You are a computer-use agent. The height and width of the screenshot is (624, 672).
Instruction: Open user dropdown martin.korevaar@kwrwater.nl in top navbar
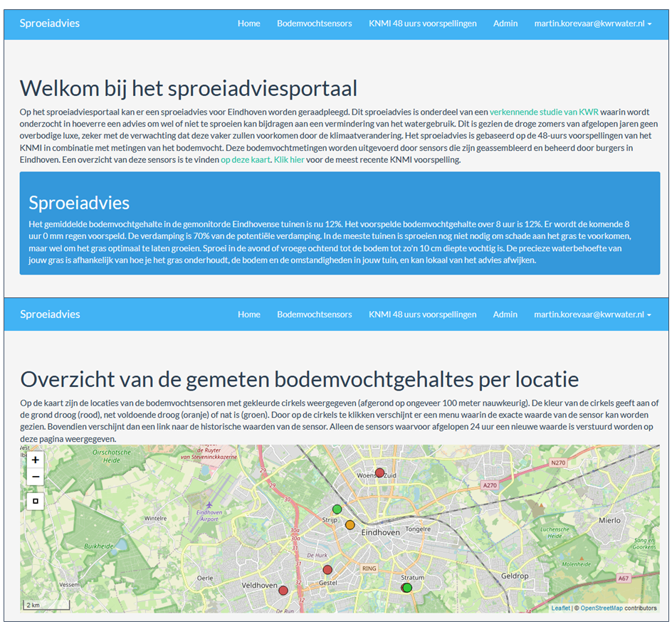(x=593, y=23)
